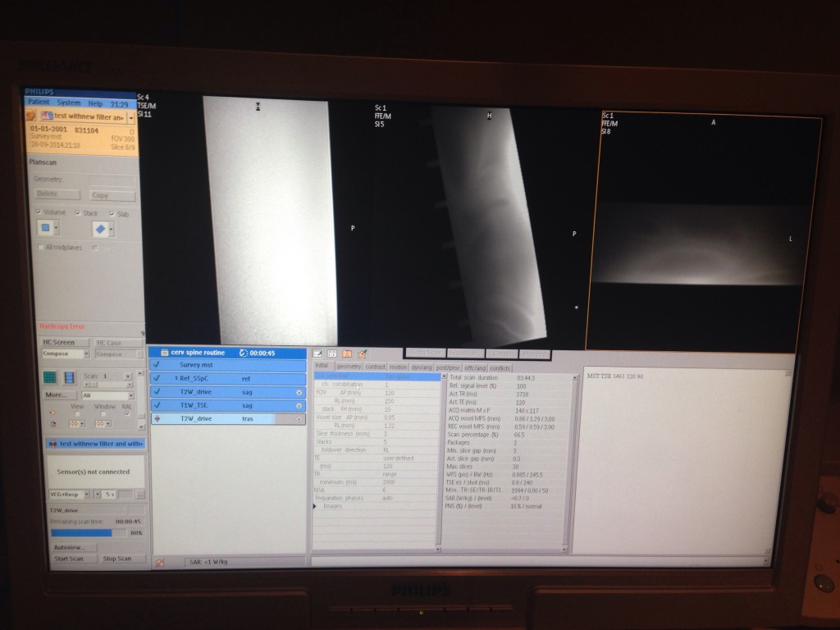Screen dimensions: 840x630
Task: Click the options icon on T2W_drive tras row
Action: click(x=299, y=419)
